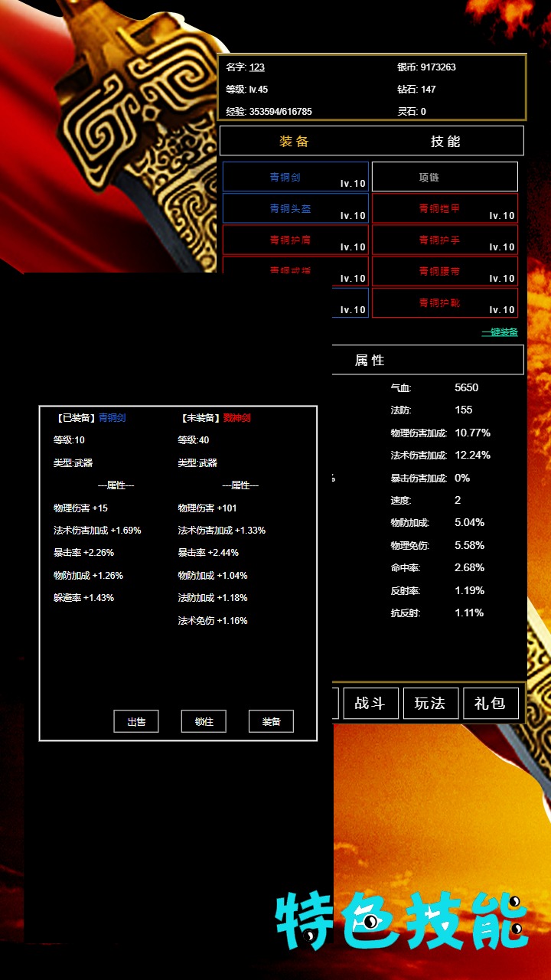
Task: Switch to the 技能 skills tab
Action: [445, 142]
